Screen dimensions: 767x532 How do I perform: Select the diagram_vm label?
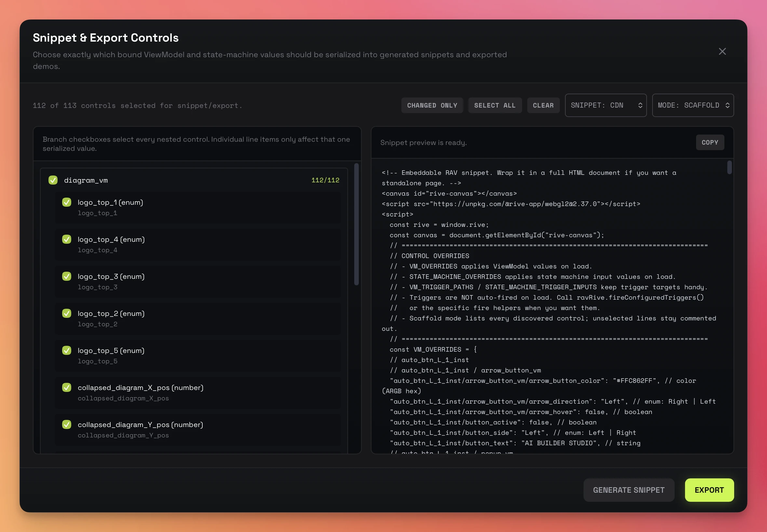[86, 180]
